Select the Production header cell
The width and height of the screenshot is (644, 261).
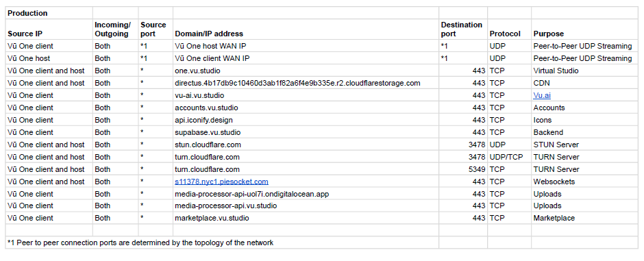pyautogui.click(x=49, y=13)
